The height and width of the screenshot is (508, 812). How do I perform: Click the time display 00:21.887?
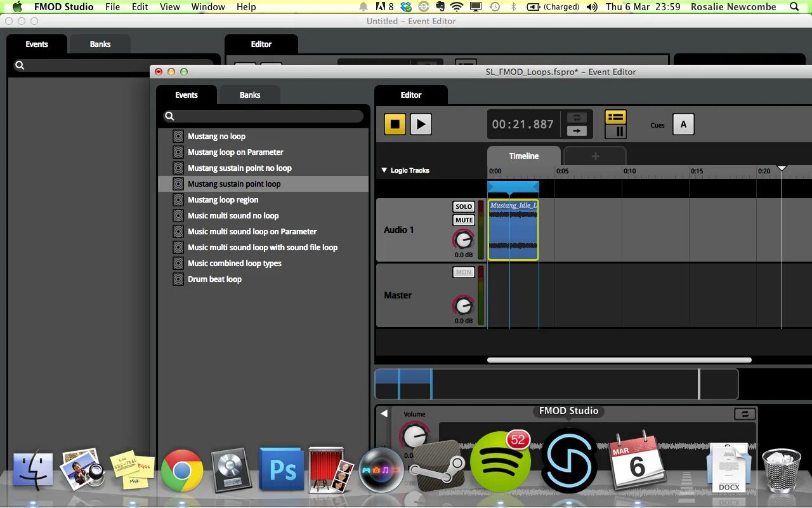523,124
